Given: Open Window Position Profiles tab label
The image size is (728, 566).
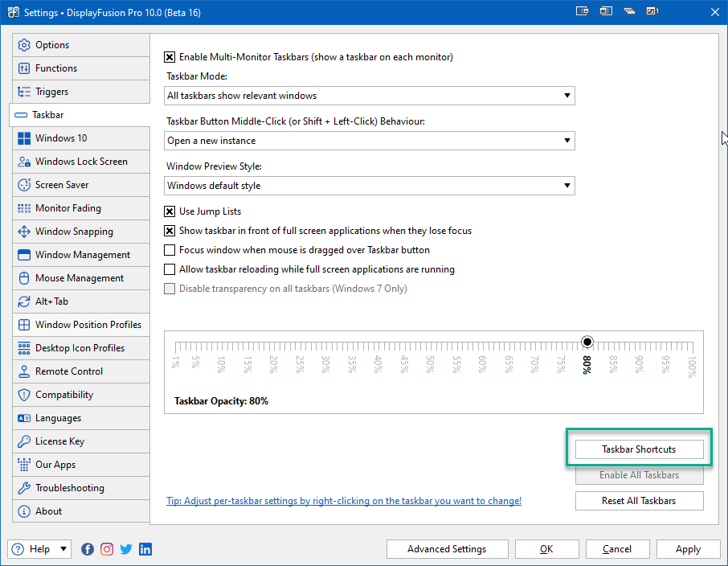Looking at the screenshot, I should tap(88, 324).
